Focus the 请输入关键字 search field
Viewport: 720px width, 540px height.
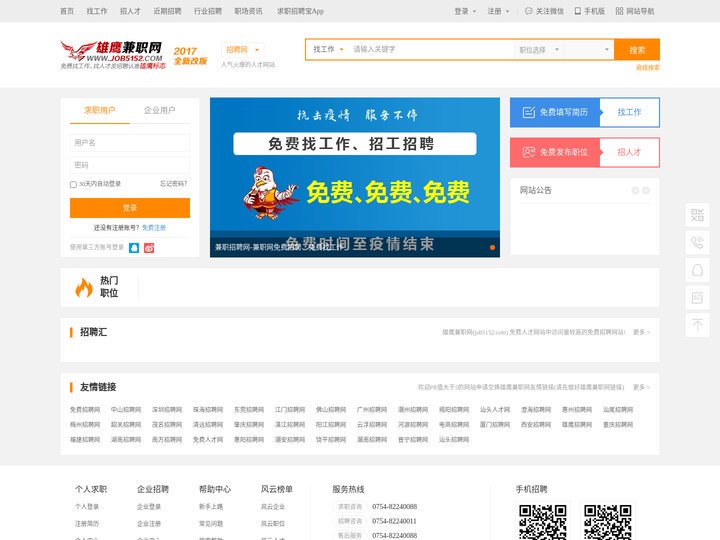(x=431, y=49)
